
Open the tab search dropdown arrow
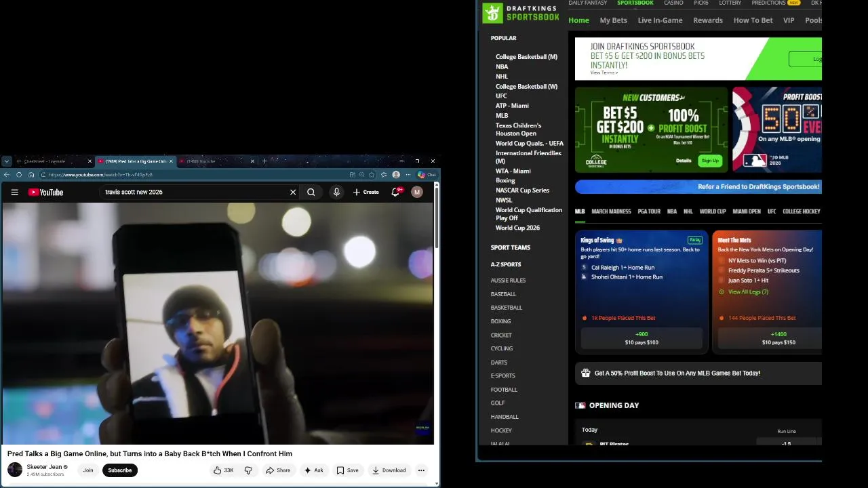[6, 161]
